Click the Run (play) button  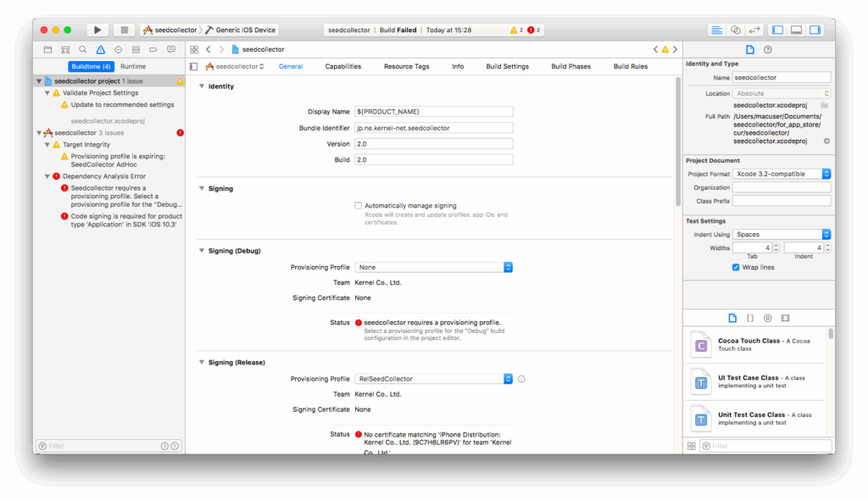98,30
